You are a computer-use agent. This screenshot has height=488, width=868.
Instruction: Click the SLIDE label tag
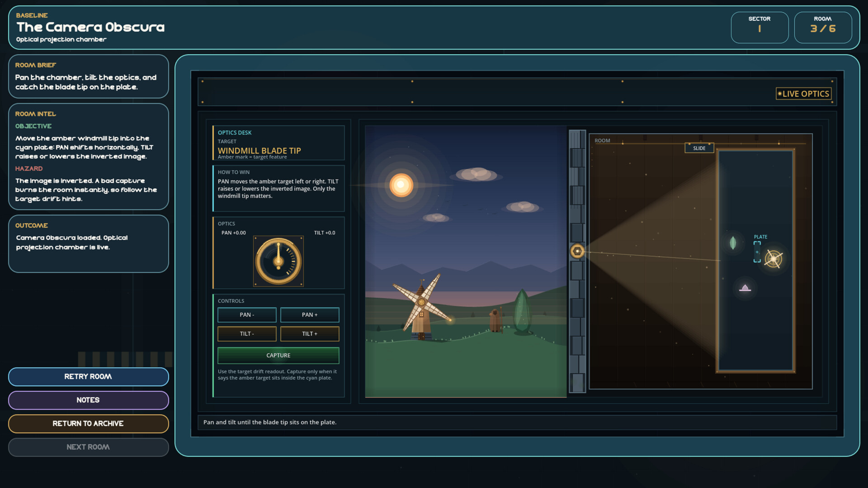(x=699, y=148)
